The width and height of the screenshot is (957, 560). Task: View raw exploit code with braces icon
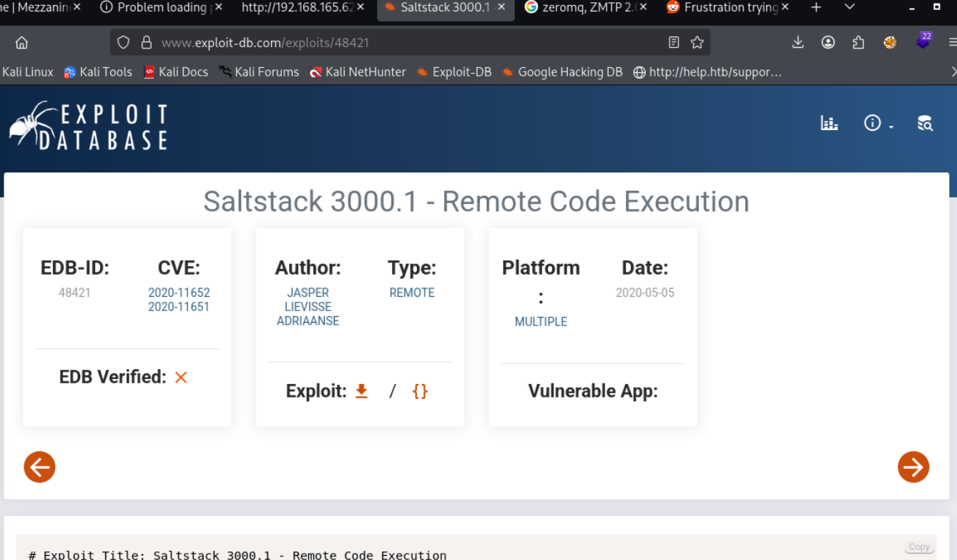pos(420,391)
